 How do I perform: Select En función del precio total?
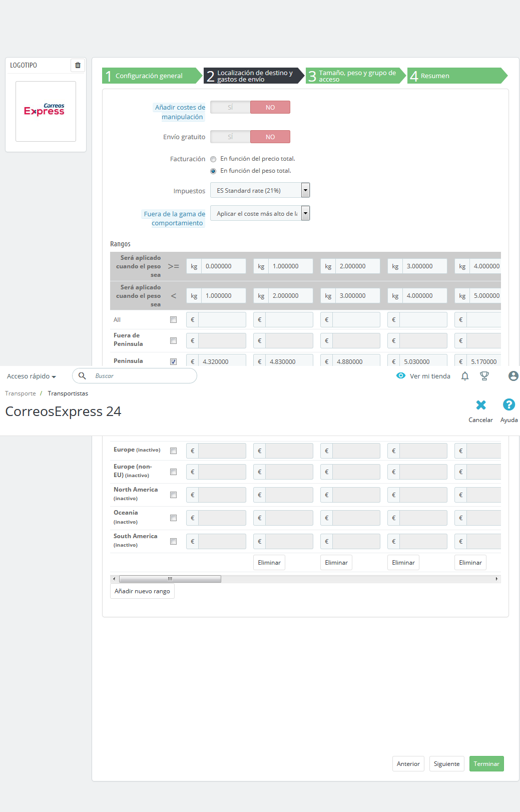coord(213,159)
